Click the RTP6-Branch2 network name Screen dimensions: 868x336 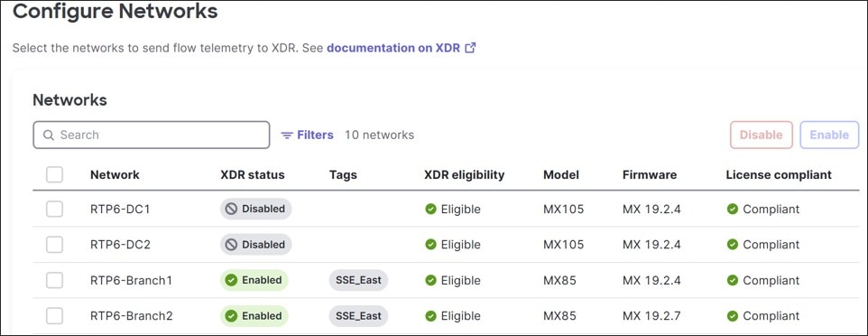click(x=131, y=315)
